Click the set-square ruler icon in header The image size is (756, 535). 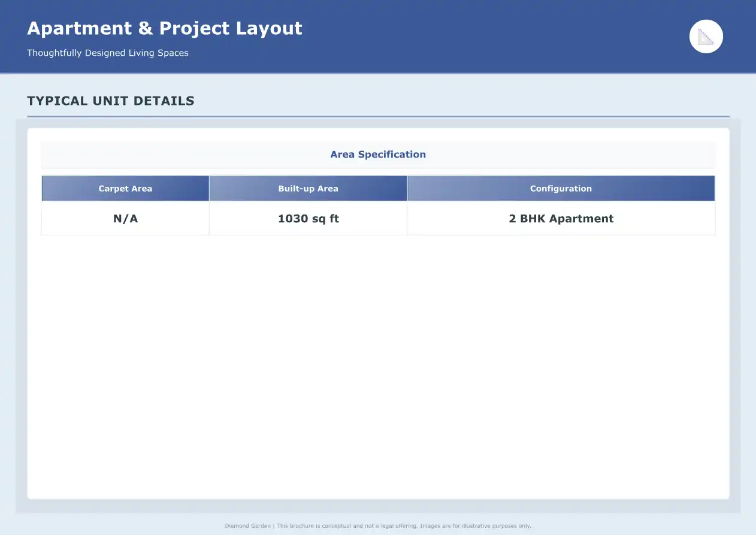(x=706, y=37)
